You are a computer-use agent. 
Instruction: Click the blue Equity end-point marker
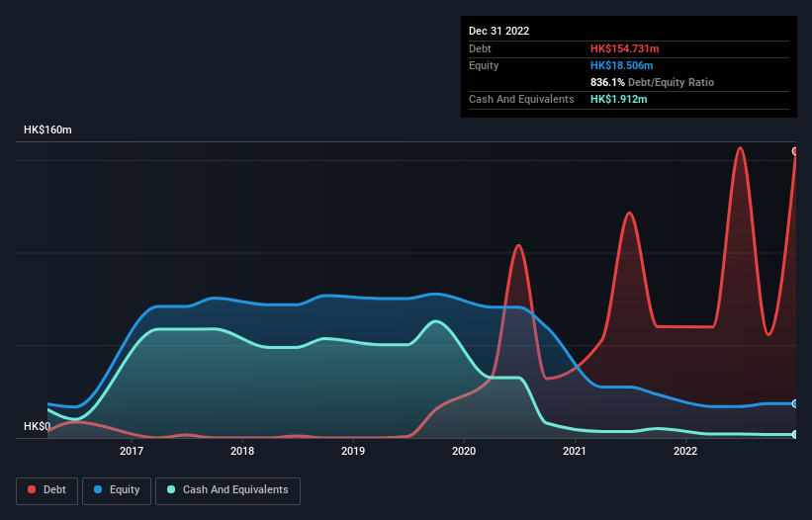click(795, 403)
